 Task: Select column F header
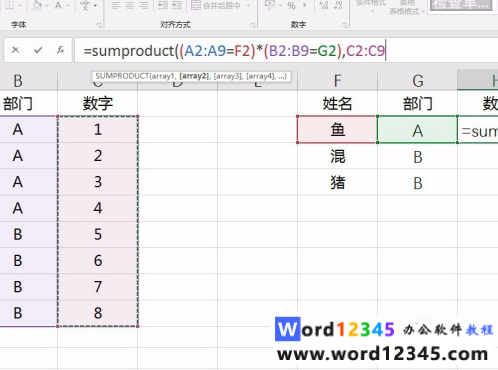pyautogui.click(x=337, y=81)
